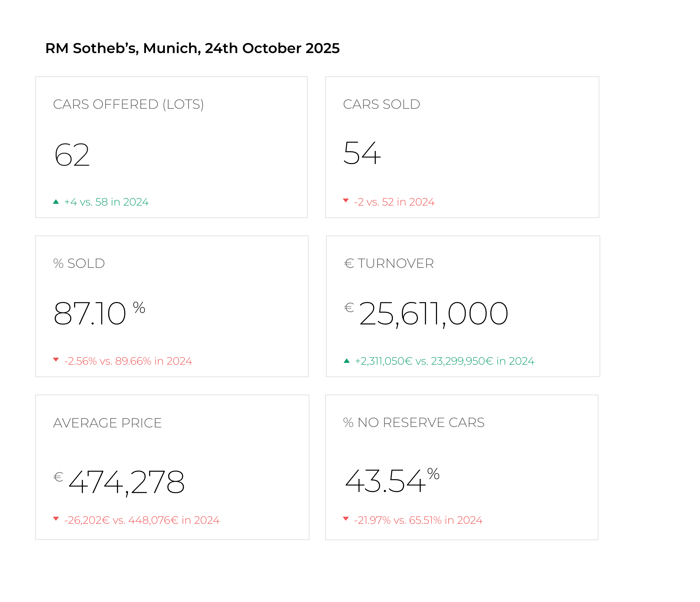Click the percent sign next to 87.10
The width and height of the screenshot is (700, 602).
[139, 307]
